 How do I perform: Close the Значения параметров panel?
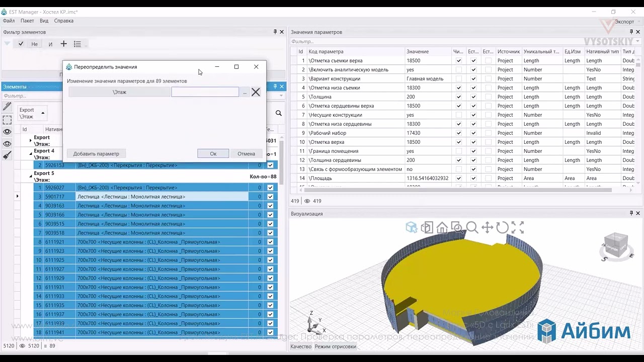tap(638, 32)
